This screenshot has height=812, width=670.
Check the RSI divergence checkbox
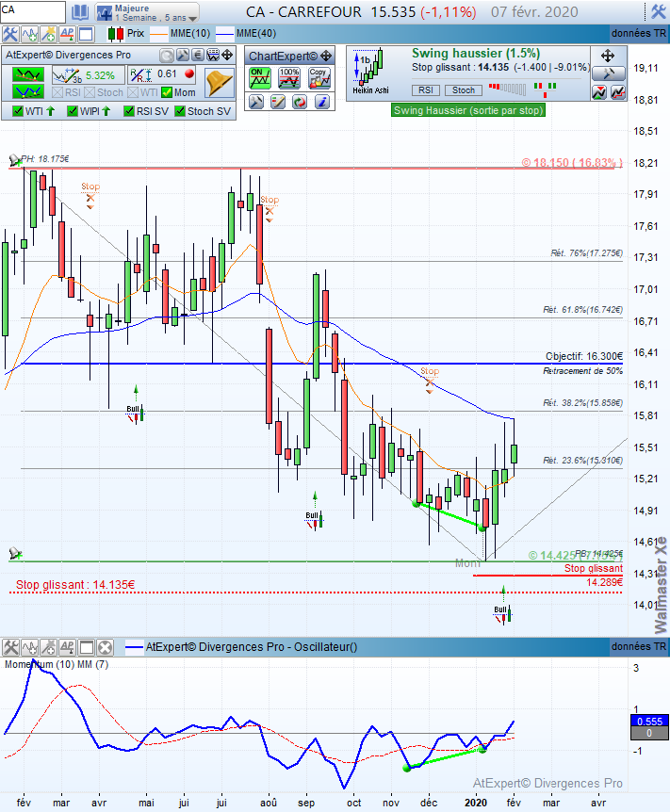[x=57, y=92]
